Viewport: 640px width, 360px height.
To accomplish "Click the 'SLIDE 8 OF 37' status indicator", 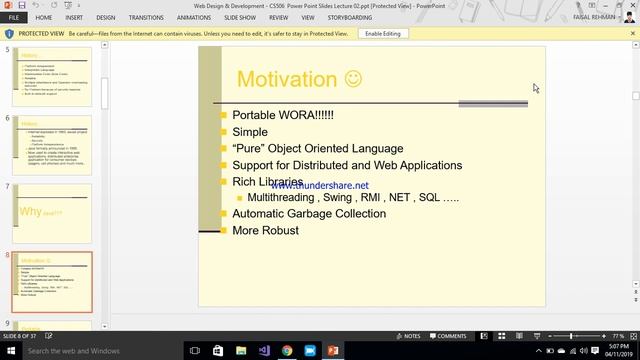I will 20,336.
